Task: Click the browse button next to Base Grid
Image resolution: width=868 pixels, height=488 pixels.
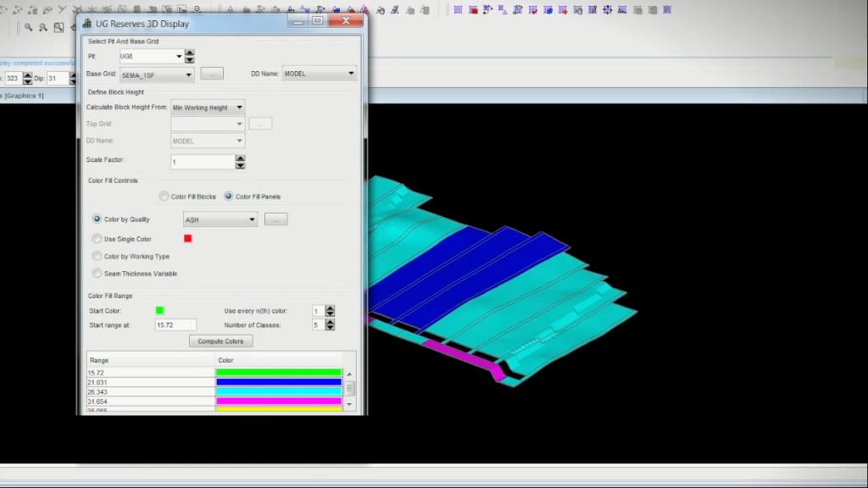Action: [212, 75]
